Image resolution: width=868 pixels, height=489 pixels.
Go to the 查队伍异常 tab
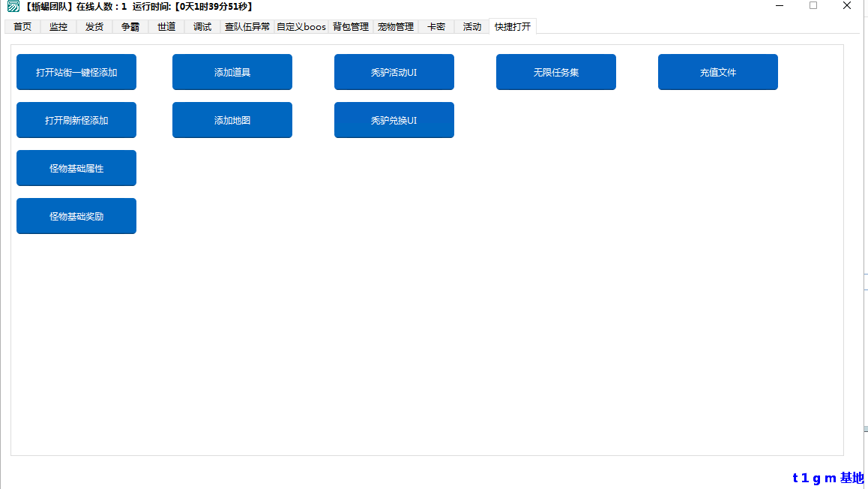point(247,27)
